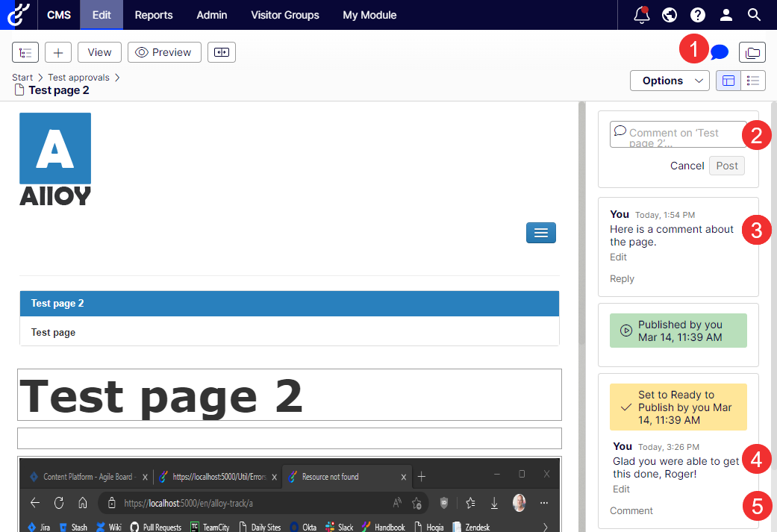This screenshot has width=777, height=532.
Task: Open the notifications bell
Action: [642, 15]
